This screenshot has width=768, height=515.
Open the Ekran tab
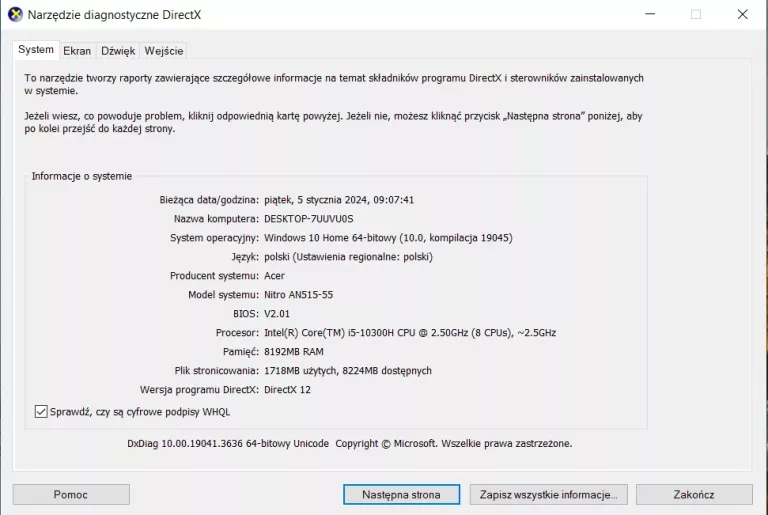pos(77,50)
